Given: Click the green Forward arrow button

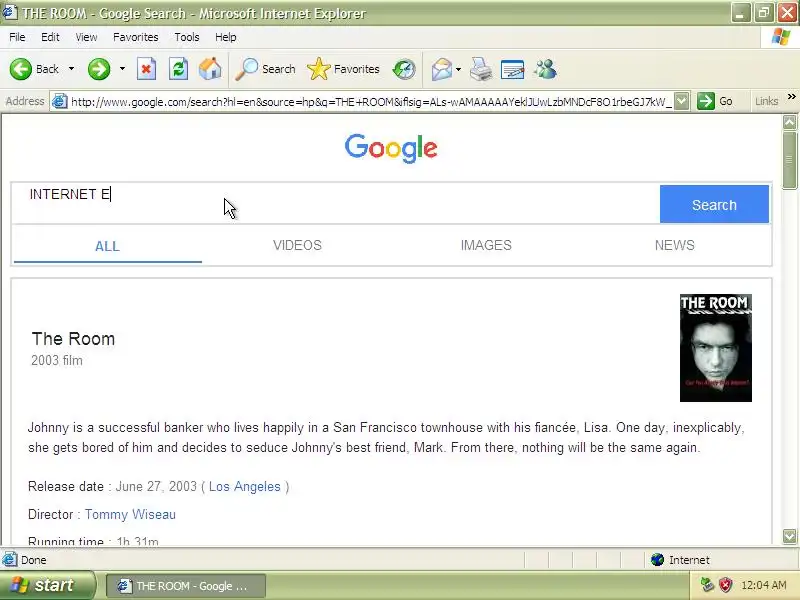Looking at the screenshot, I should click(x=99, y=69).
